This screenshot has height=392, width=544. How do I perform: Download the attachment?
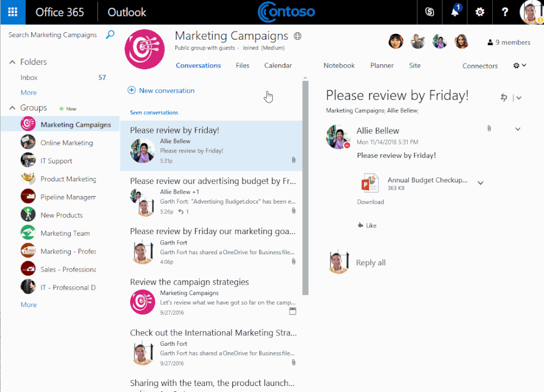370,202
